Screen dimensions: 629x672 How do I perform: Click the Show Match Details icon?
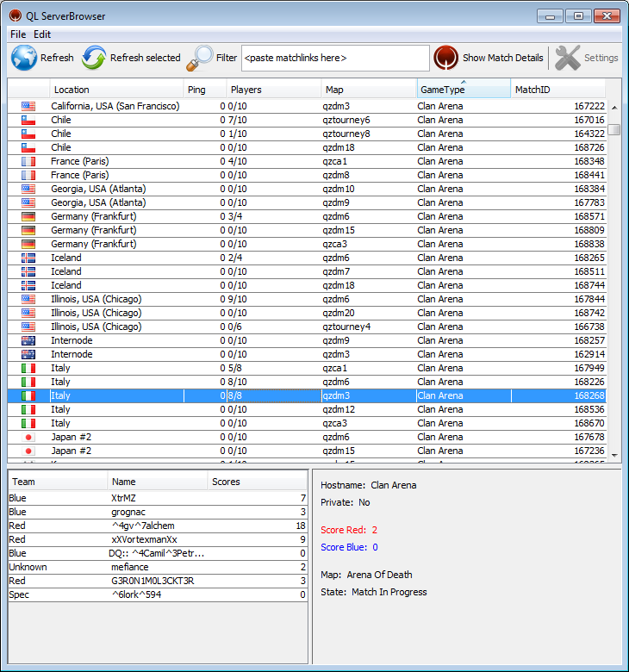click(x=445, y=58)
